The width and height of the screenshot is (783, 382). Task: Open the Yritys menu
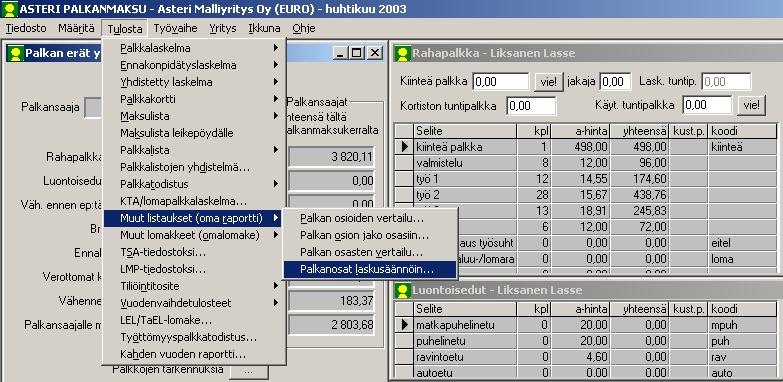pos(223,28)
